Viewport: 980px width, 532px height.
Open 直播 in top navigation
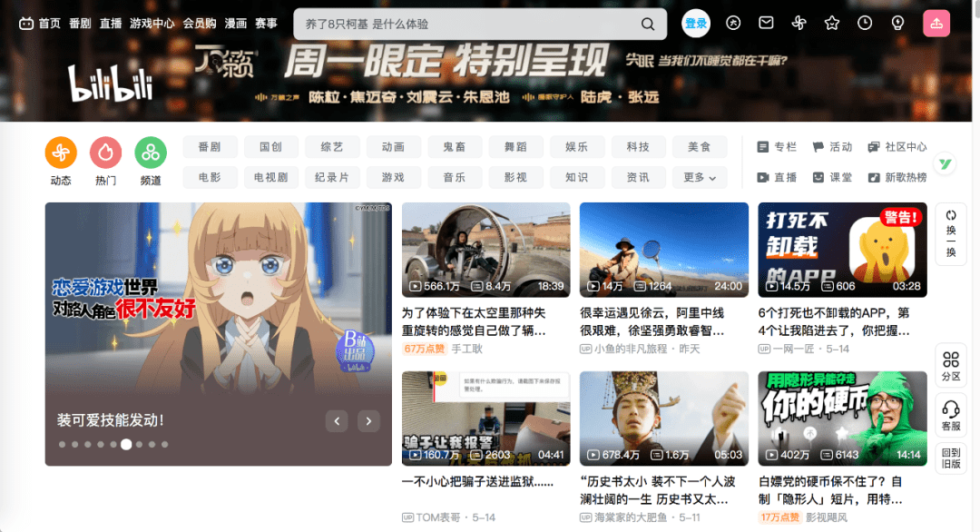tap(111, 24)
